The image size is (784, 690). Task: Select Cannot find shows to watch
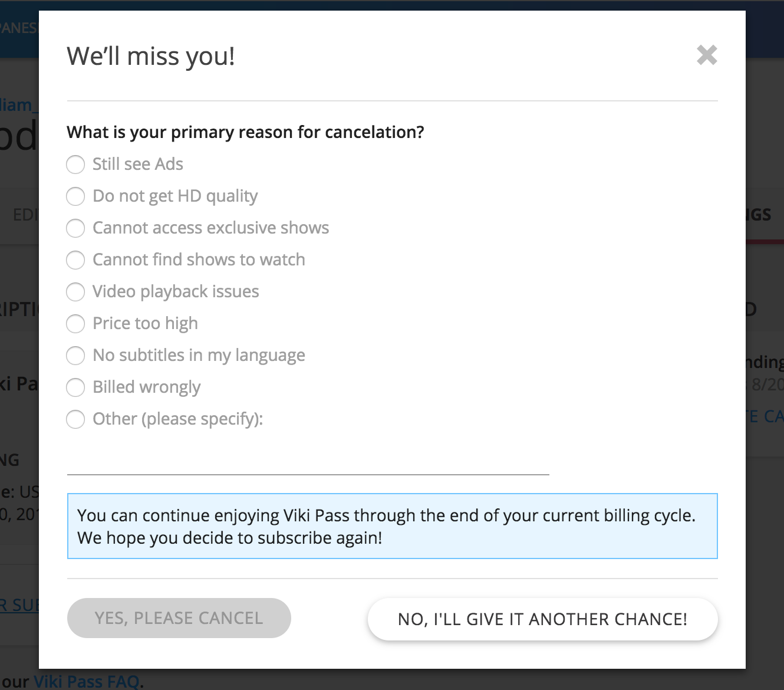pos(75,260)
